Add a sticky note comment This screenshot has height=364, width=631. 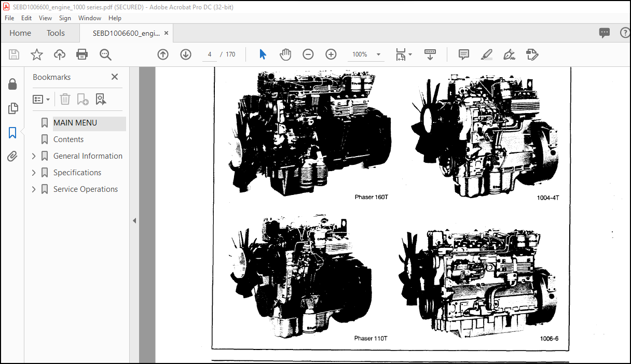[464, 54]
